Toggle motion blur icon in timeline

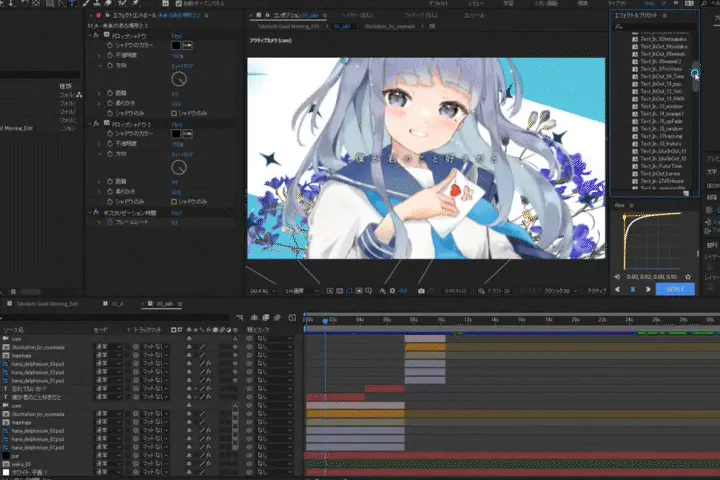[x=277, y=317]
